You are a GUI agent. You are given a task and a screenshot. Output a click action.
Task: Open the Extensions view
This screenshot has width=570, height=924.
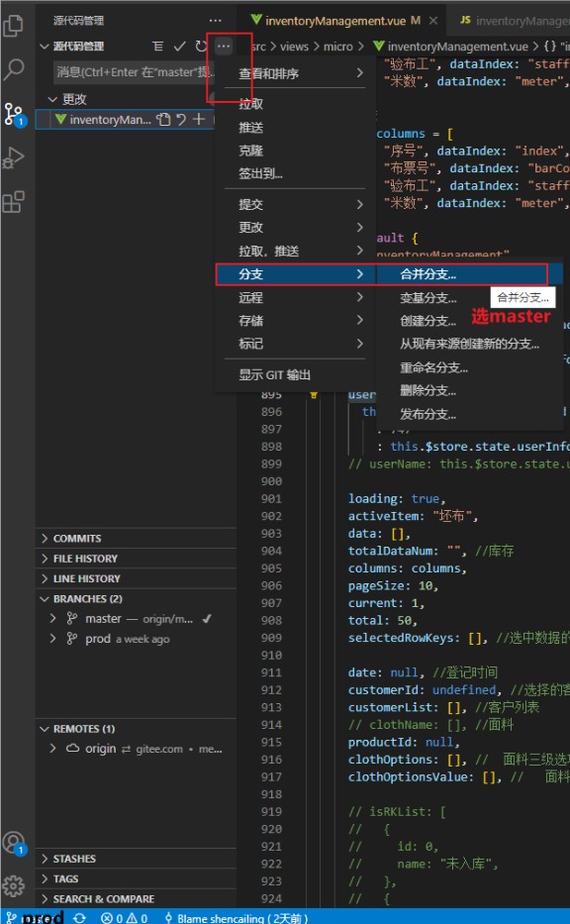[13, 201]
